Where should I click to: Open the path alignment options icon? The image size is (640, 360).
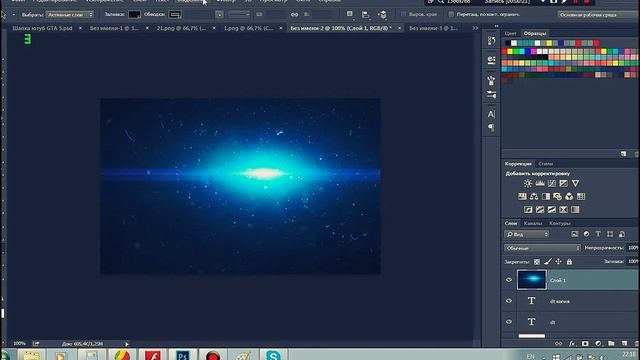pos(365,15)
